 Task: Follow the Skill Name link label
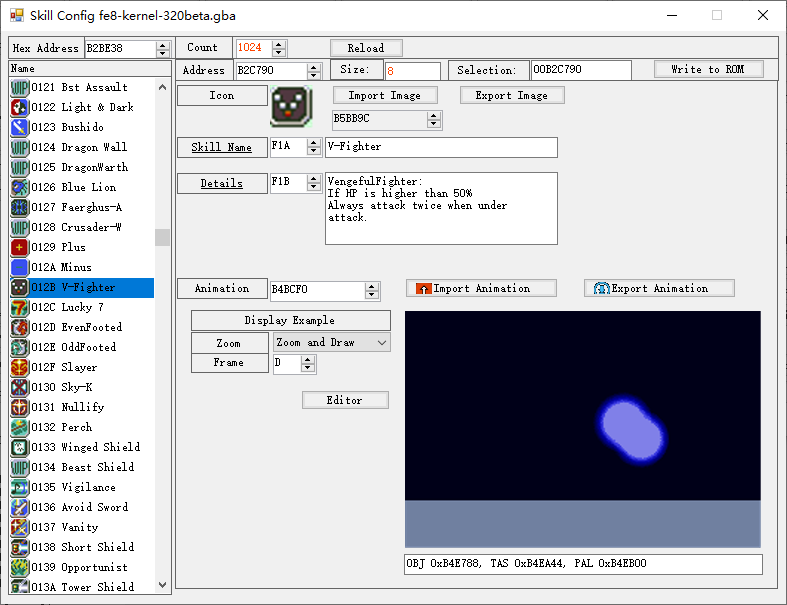[x=221, y=148]
